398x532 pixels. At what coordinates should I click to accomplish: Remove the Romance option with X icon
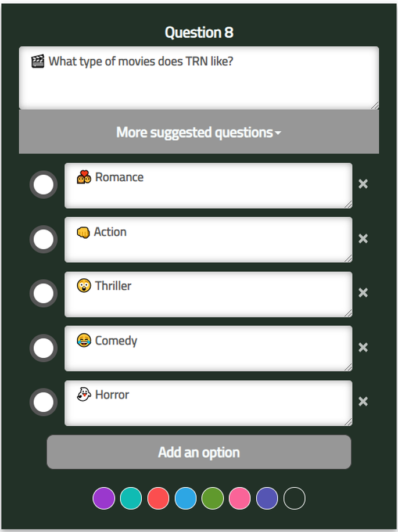click(x=363, y=184)
